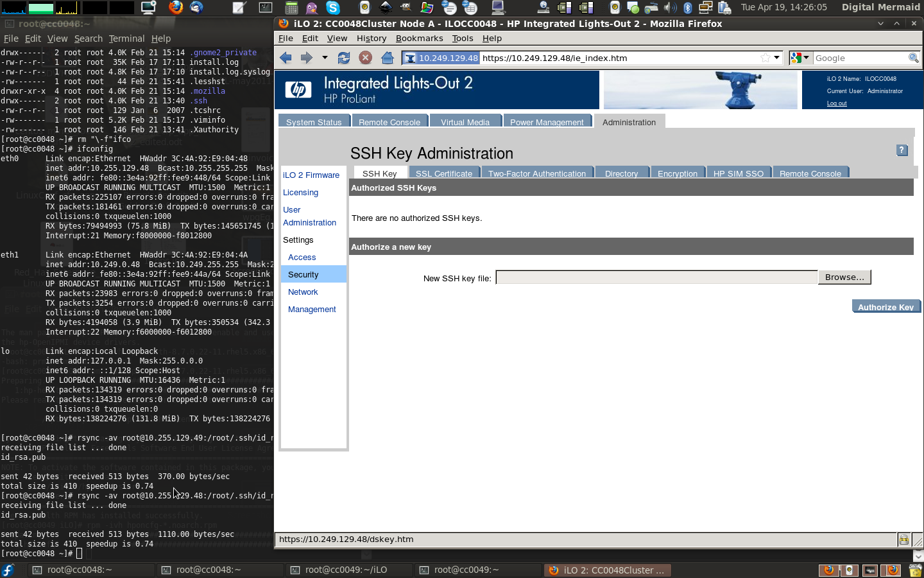
Task: Open the Licensing sidebar link
Action: point(300,193)
